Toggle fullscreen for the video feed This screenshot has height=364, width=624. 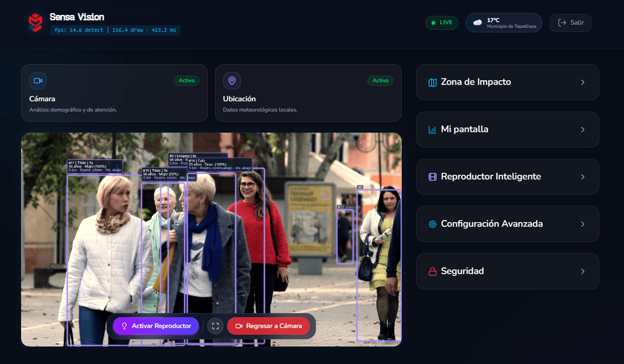[x=216, y=326]
